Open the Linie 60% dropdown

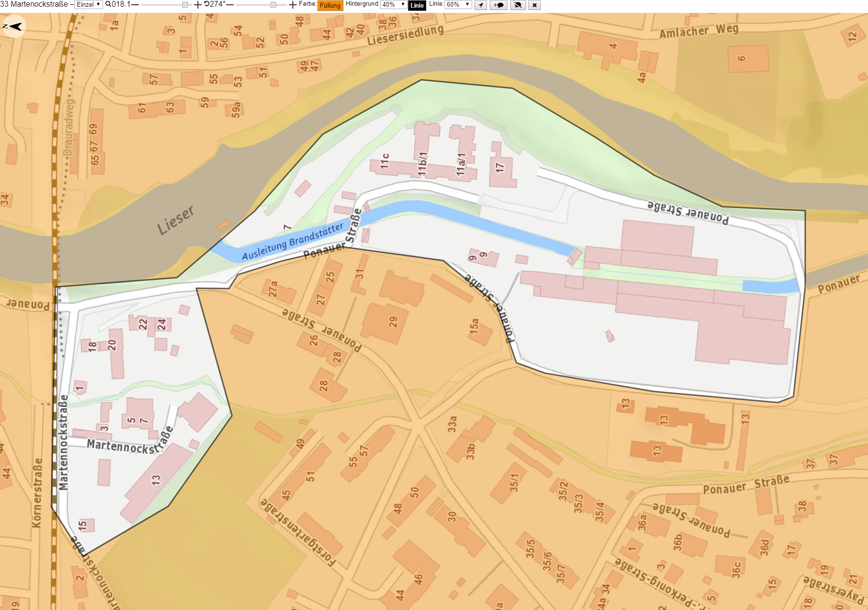pos(458,5)
